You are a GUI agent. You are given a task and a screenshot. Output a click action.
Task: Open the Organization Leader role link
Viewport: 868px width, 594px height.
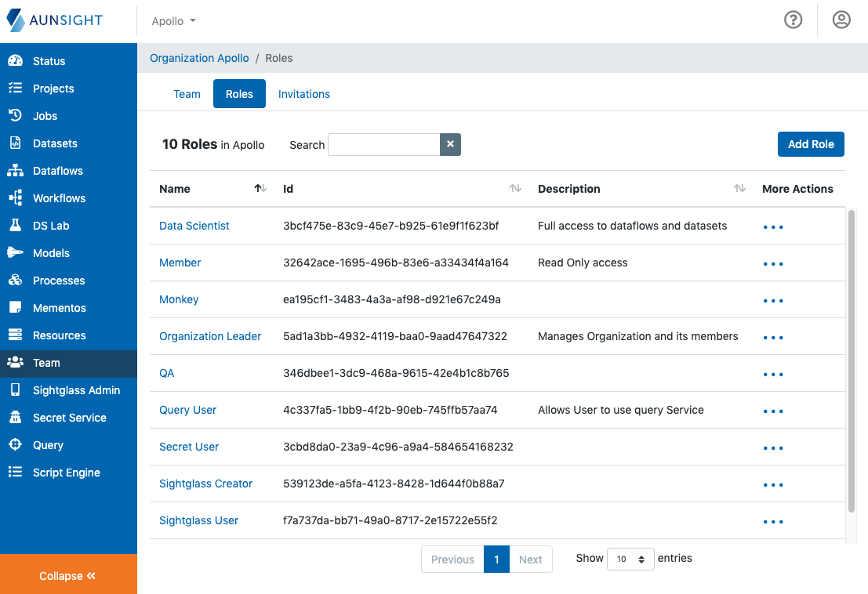coord(210,336)
